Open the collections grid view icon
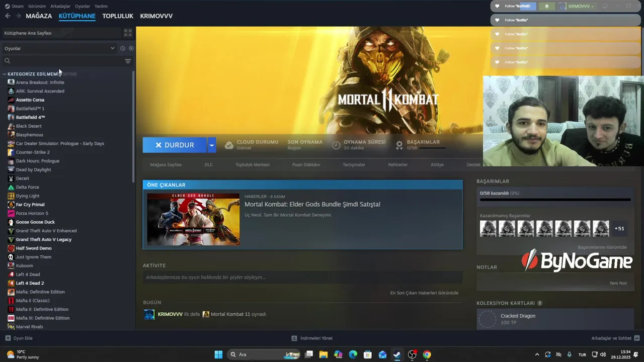This screenshot has height=362, width=644. click(x=128, y=33)
